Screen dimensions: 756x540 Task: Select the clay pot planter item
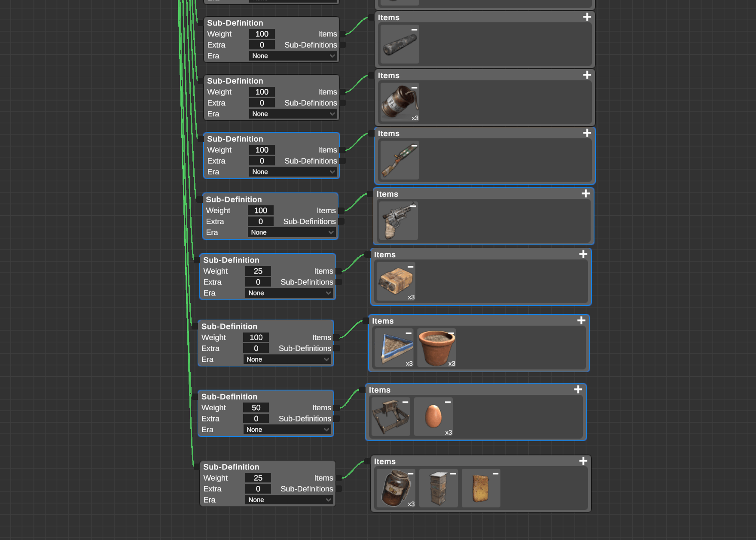436,348
